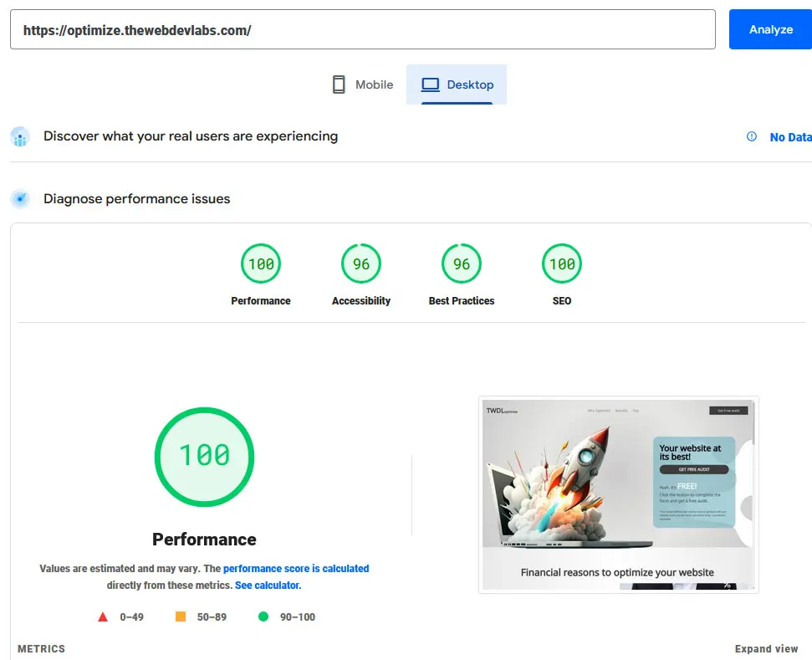Click the diagnose performance issues icon
This screenshot has width=812, height=660.
[20, 199]
